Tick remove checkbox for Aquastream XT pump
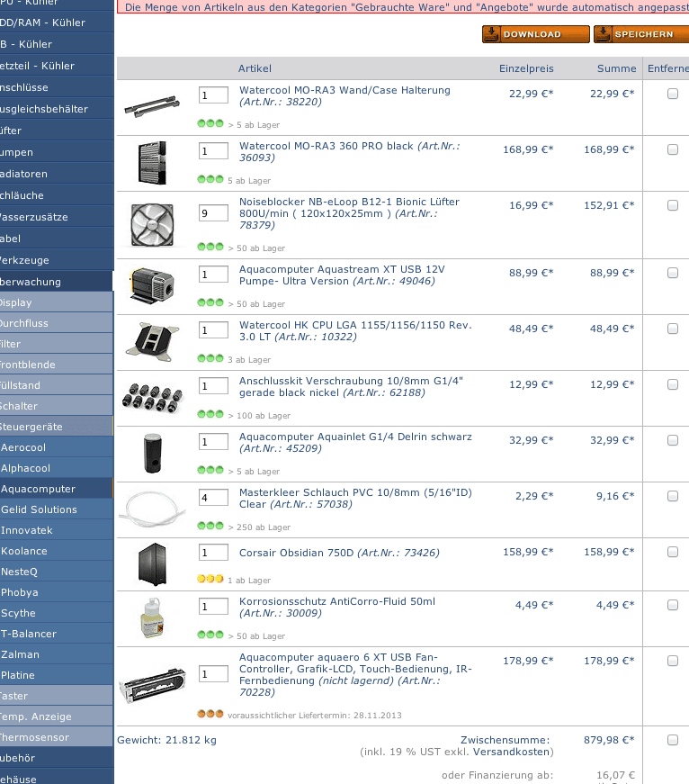The height and width of the screenshot is (784, 689). pos(673,273)
